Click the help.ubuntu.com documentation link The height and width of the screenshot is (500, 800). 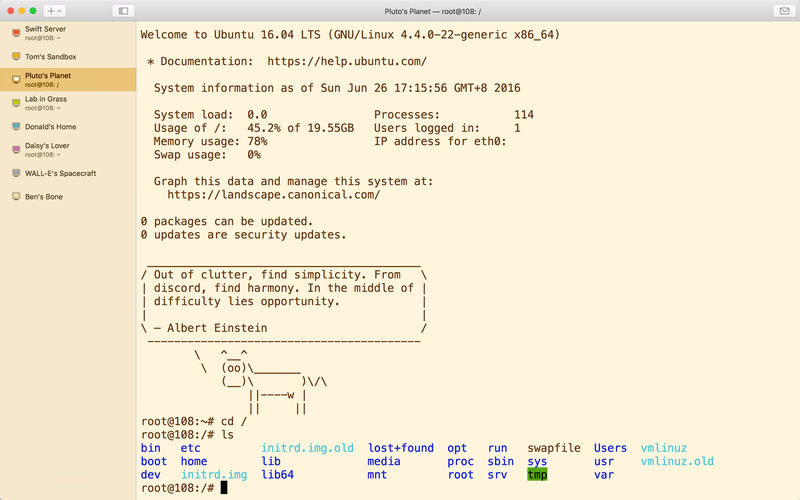[347, 61]
